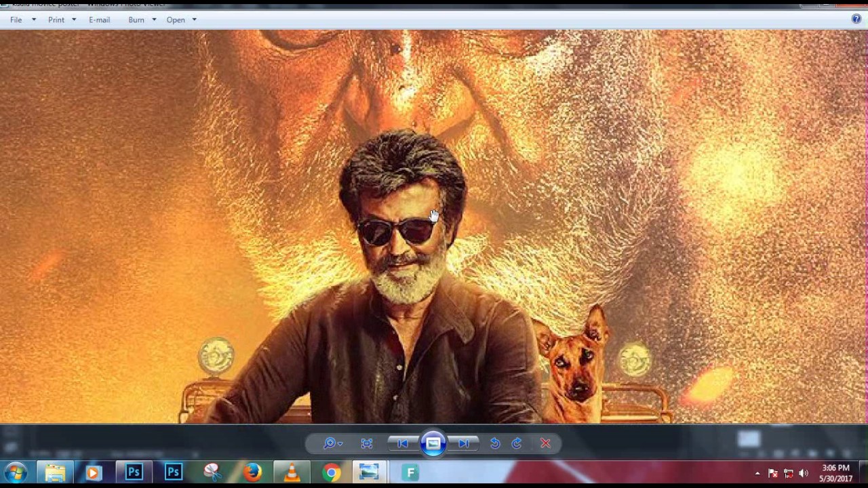This screenshot has width=868, height=488.
Task: Open the green F app taskbar icon
Action: point(410,472)
